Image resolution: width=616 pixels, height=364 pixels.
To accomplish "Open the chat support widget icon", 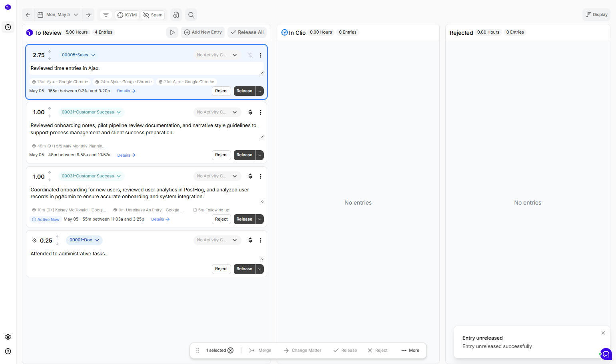I will tap(606, 354).
